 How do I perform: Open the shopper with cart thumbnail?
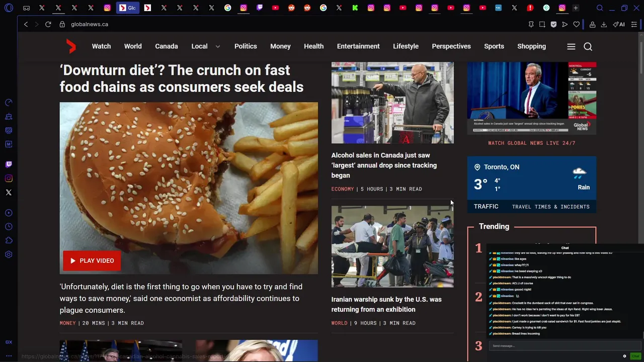[392, 103]
